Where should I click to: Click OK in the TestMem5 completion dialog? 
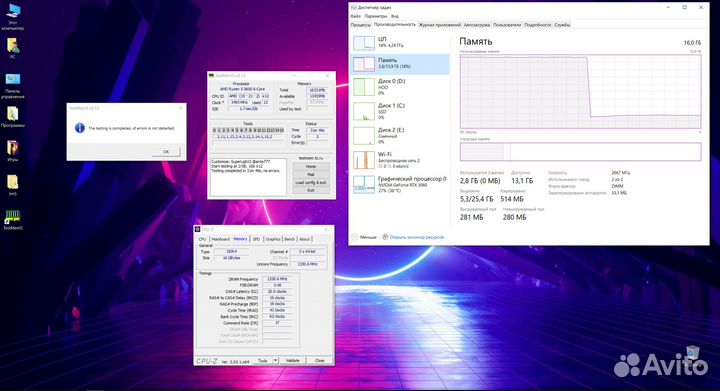pos(166,151)
